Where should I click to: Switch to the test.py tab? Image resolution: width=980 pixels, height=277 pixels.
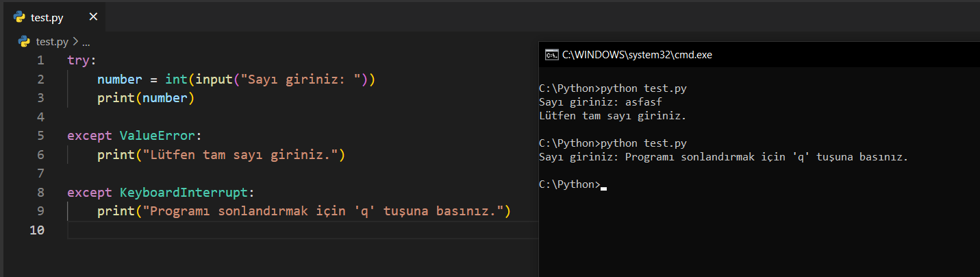point(47,18)
